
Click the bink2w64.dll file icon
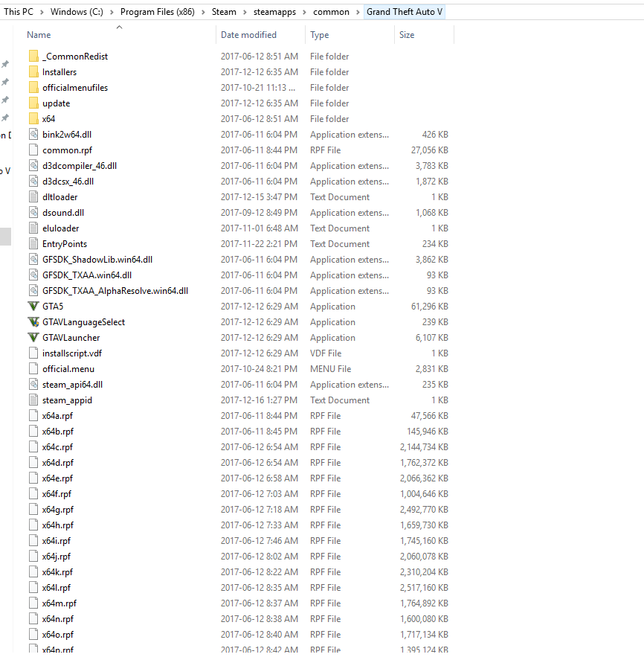[33, 134]
